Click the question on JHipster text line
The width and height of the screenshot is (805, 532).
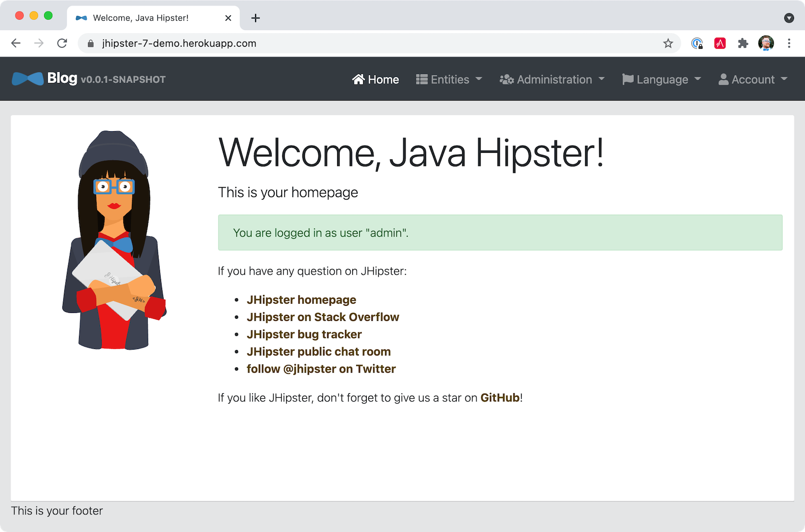[312, 271]
